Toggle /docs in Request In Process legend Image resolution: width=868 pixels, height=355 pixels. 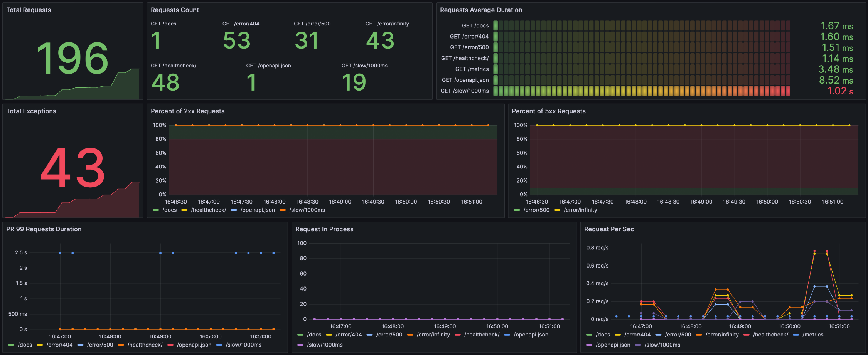[314, 335]
